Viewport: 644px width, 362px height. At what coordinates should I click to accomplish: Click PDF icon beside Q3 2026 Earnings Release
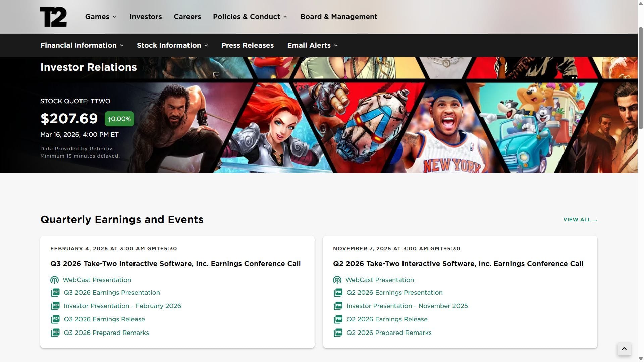pos(55,319)
